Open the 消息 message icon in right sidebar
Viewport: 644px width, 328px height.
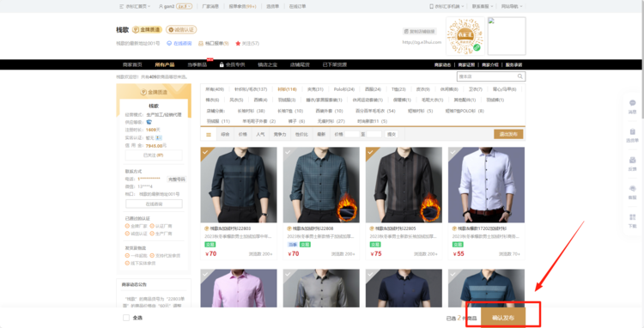633,103
